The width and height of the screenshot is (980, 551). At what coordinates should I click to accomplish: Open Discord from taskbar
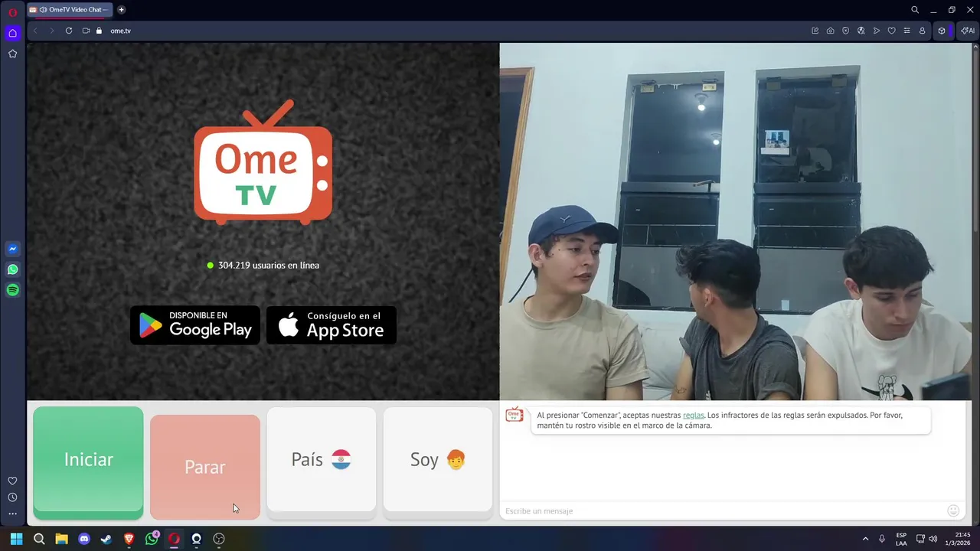coord(84,539)
